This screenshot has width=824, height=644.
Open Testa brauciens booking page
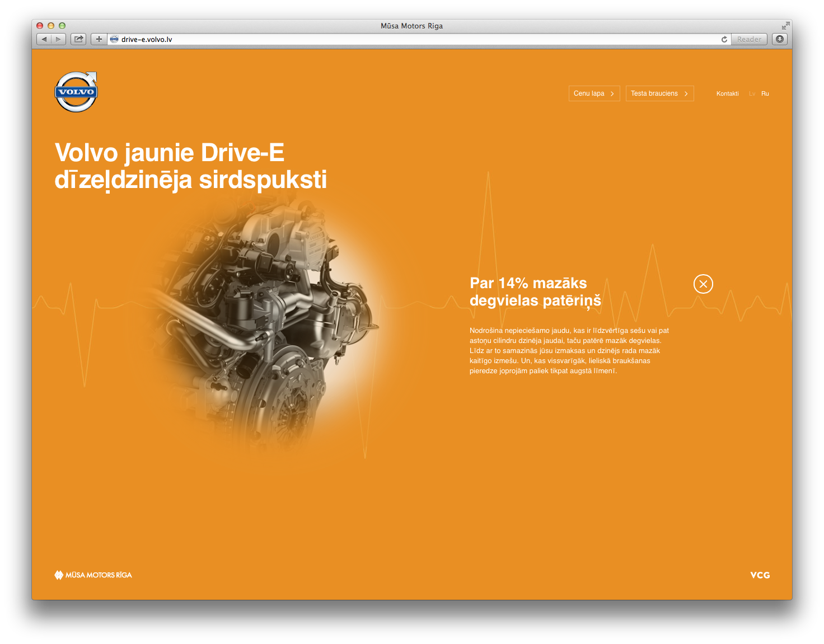(659, 93)
